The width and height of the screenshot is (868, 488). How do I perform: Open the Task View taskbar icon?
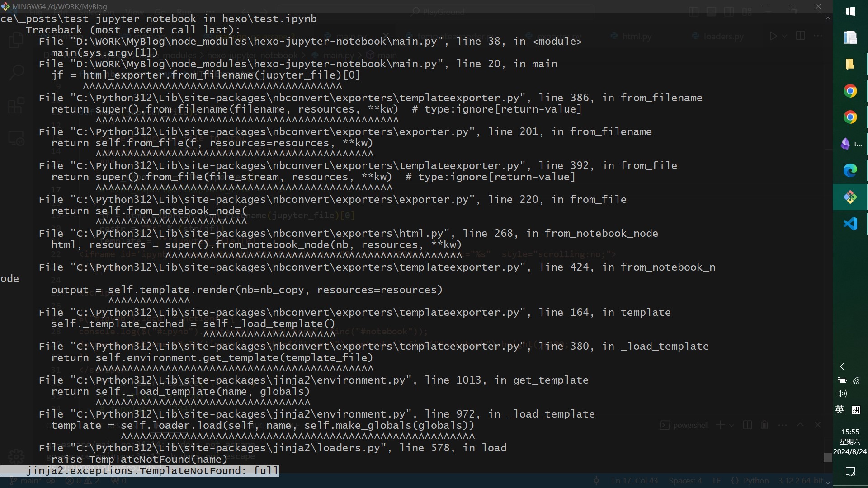point(850,38)
